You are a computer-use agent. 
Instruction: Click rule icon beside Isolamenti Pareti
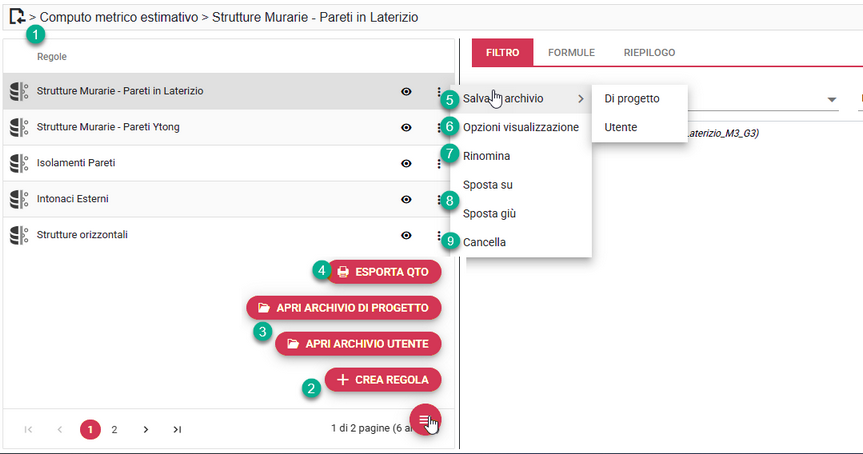click(x=18, y=163)
